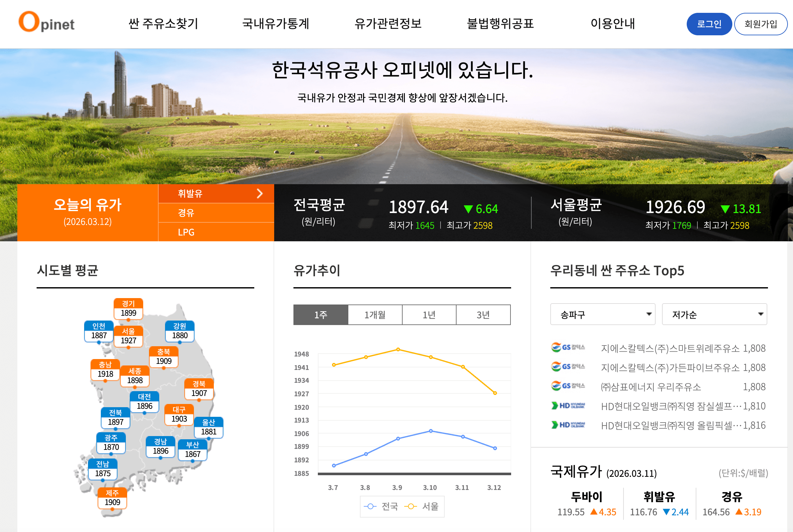Click the 부산 1867 map marker
793x532 pixels.
(193, 450)
